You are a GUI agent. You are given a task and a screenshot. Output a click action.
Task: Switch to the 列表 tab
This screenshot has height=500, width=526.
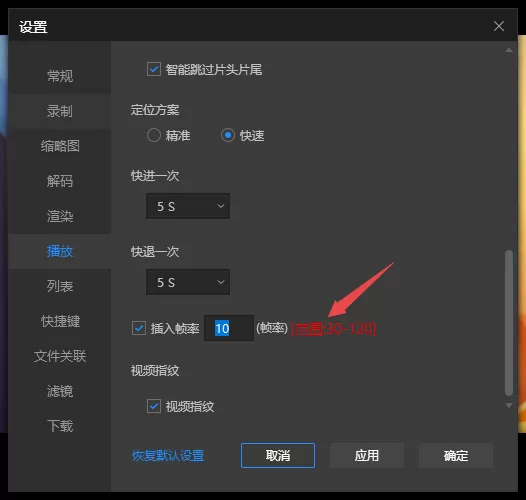coord(60,286)
